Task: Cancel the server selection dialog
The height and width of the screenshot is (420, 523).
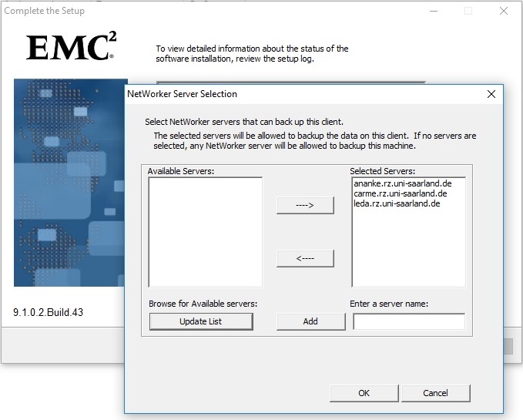Action: tap(436, 393)
